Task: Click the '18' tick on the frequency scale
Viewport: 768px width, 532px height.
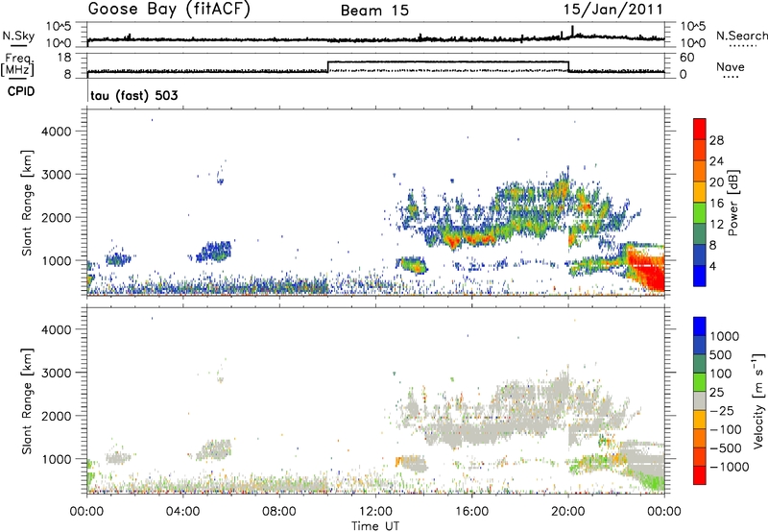Action: click(63, 58)
